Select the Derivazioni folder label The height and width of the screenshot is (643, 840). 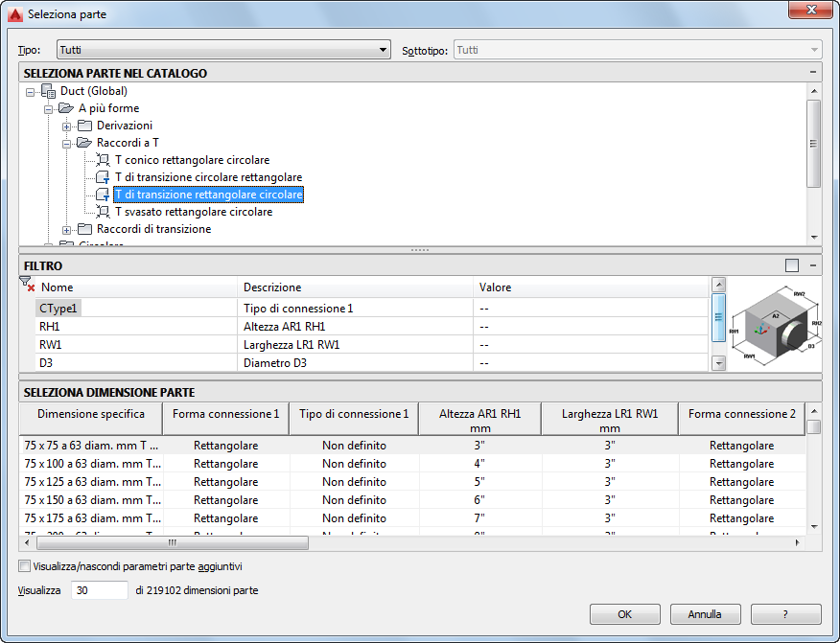[x=125, y=126]
